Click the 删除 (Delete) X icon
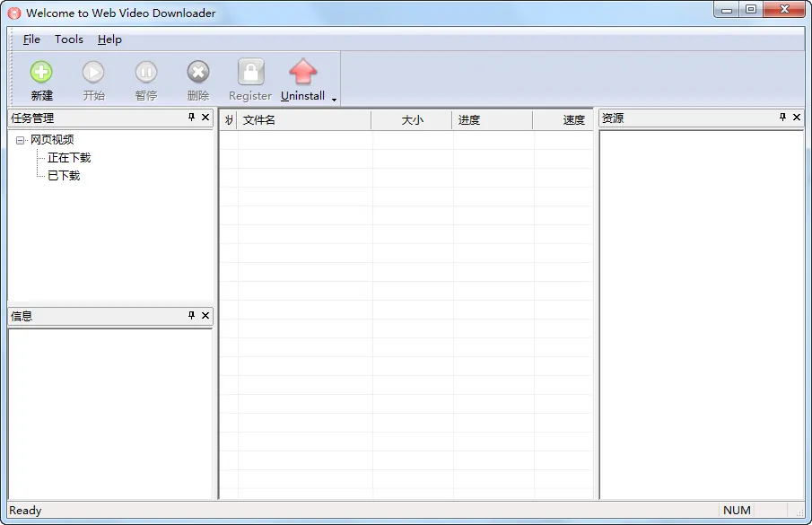812x525 pixels. pyautogui.click(x=197, y=72)
